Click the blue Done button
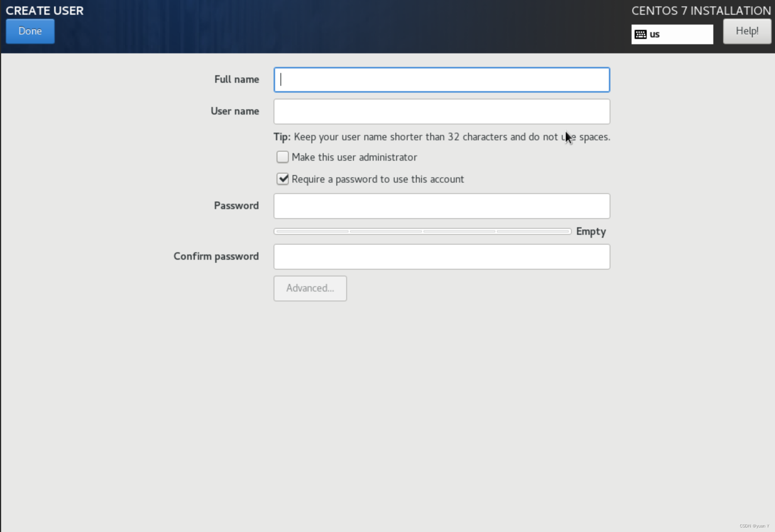The image size is (775, 532). [30, 31]
